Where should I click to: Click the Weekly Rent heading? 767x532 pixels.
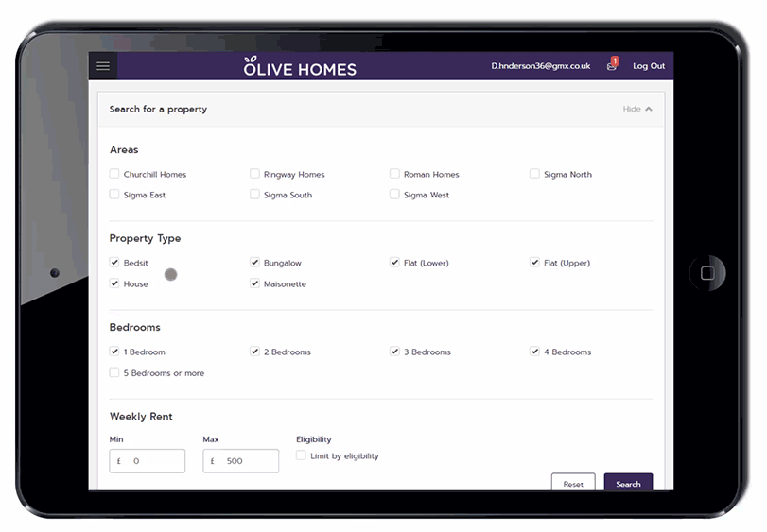141,416
